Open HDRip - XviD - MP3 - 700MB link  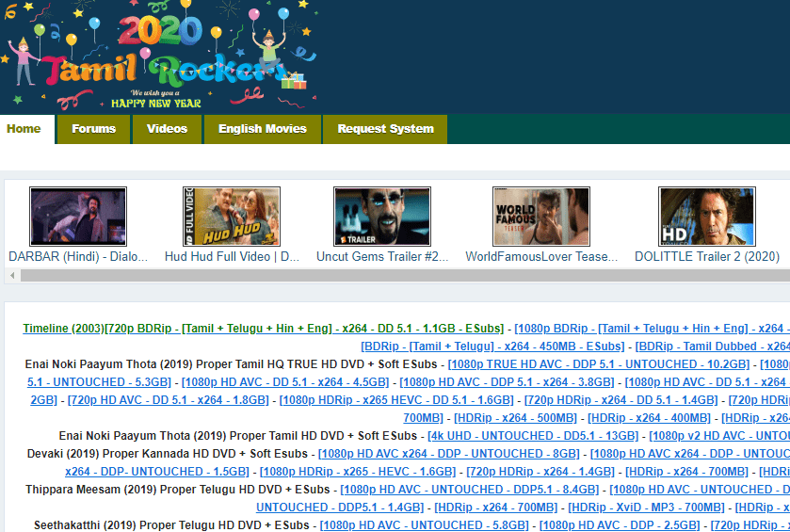click(647, 508)
